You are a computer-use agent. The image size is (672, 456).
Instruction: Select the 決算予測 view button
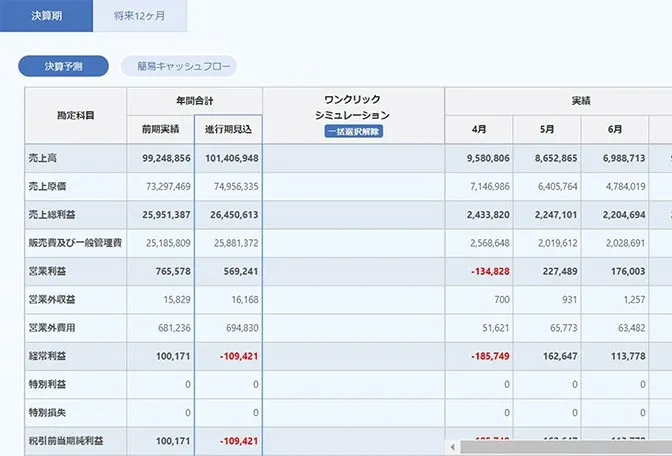pos(63,66)
